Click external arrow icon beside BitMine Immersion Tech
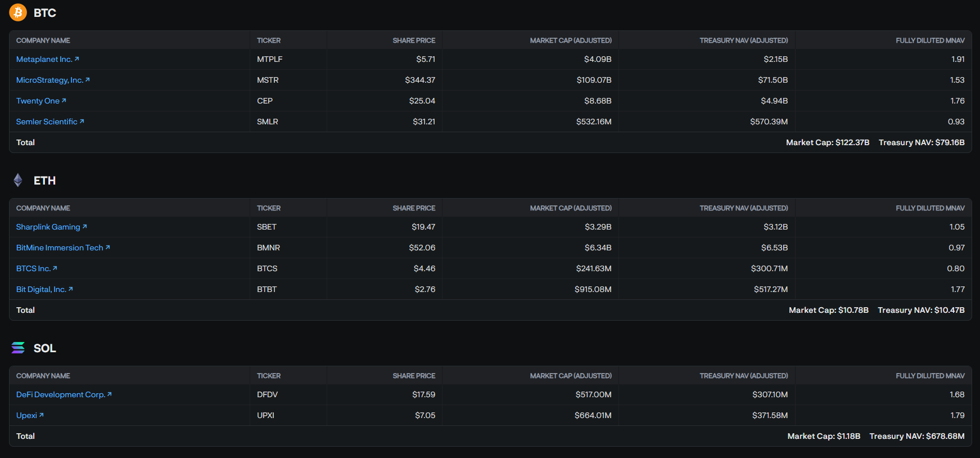This screenshot has height=458, width=980. pos(107,247)
